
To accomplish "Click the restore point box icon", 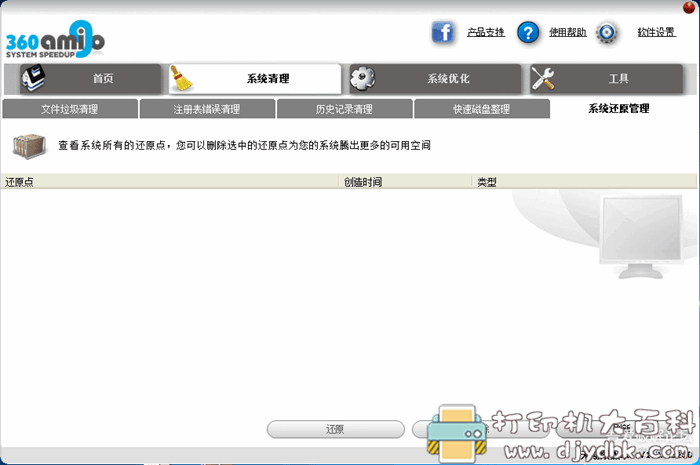I will 29,146.
